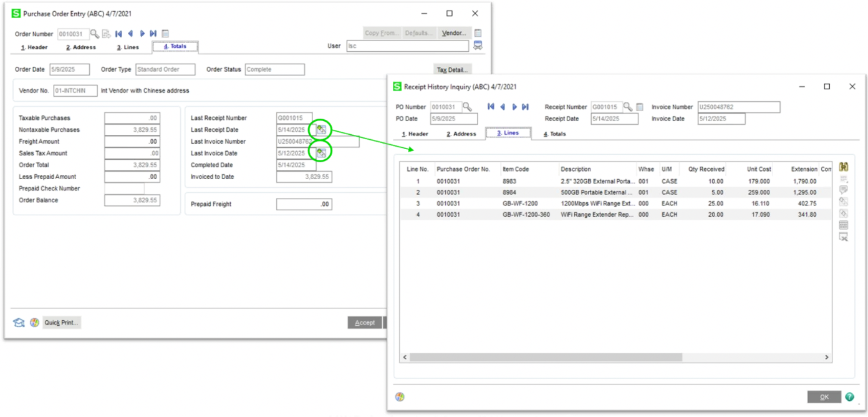The width and height of the screenshot is (868, 417).
Task: Select the binoculars search icon in Receipt History Inquiry
Action: click(x=842, y=166)
